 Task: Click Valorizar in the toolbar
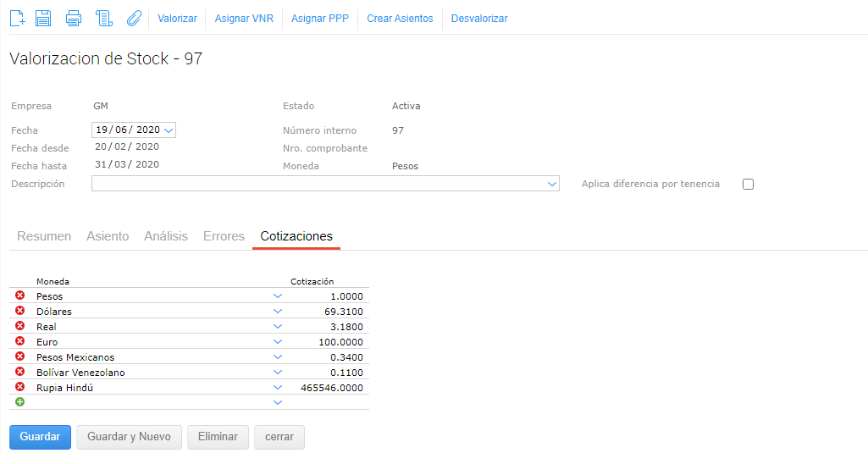pos(177,18)
